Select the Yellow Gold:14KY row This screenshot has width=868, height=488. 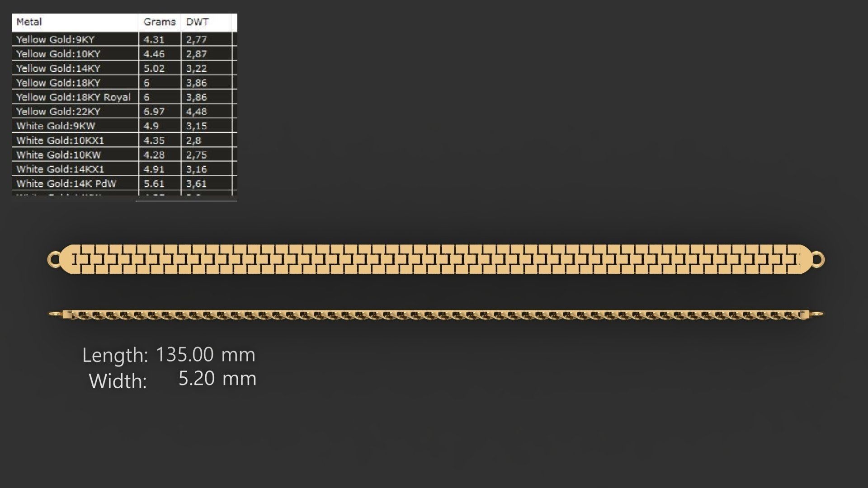(x=58, y=68)
